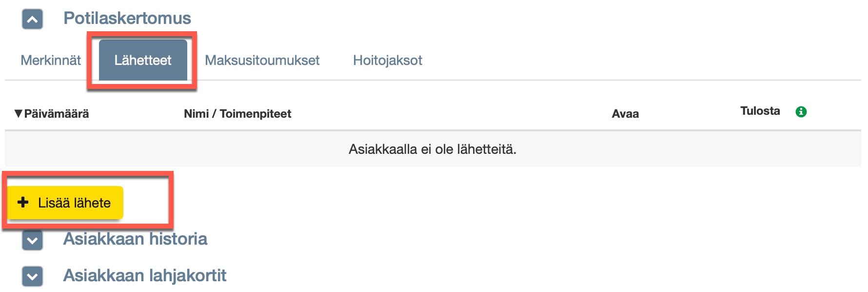Go to the Hoitojaksot tab
868x292 pixels.
coord(388,61)
